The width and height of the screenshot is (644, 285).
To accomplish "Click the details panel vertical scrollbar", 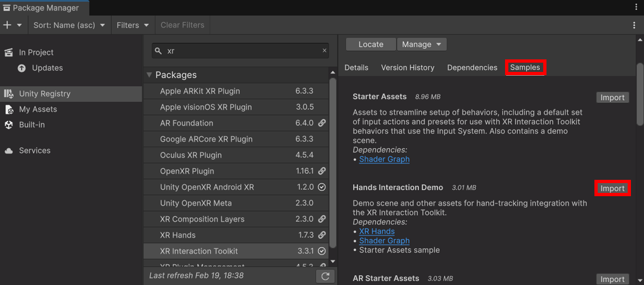I will pyautogui.click(x=640, y=94).
